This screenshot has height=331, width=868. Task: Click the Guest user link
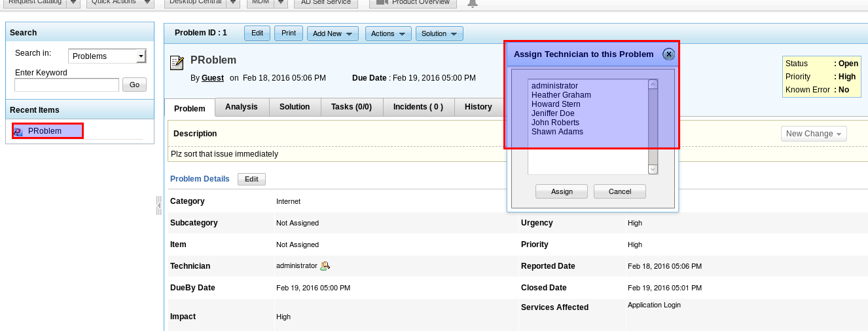pyautogui.click(x=213, y=78)
